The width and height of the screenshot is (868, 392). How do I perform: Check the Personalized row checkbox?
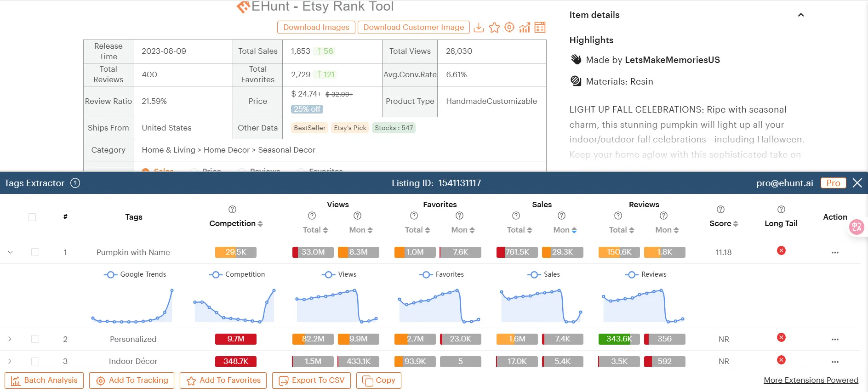[x=35, y=339]
